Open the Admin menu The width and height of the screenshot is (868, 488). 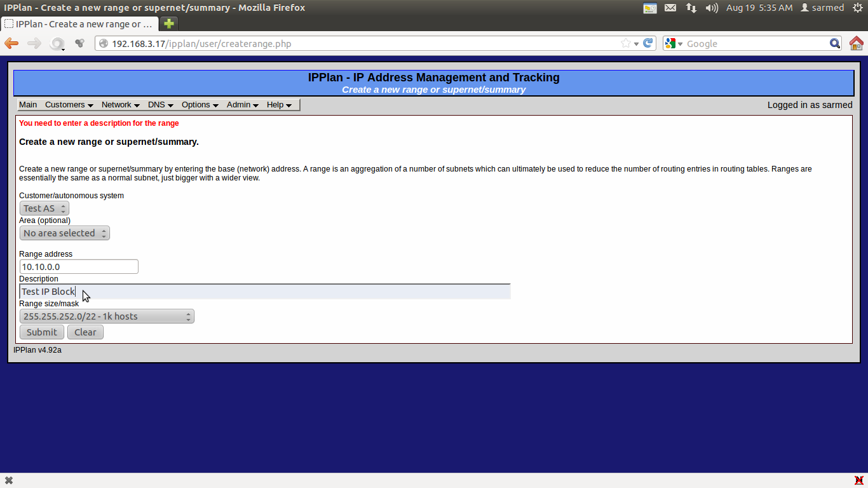pyautogui.click(x=239, y=104)
